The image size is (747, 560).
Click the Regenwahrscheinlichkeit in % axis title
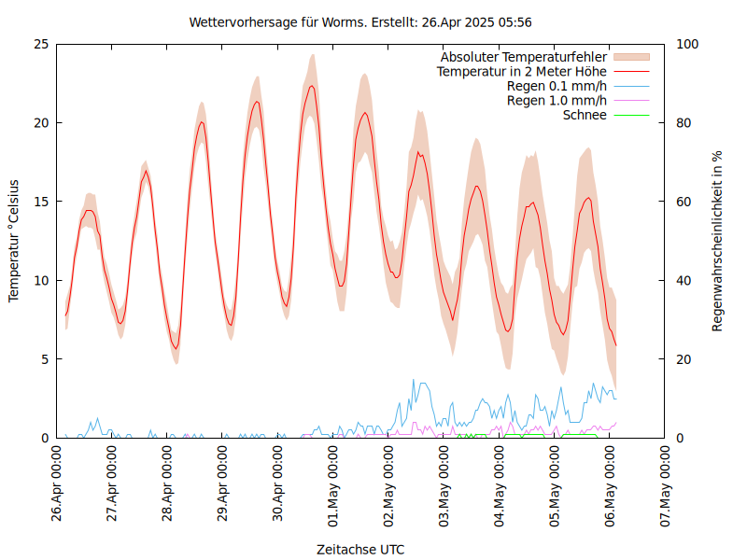718,241
